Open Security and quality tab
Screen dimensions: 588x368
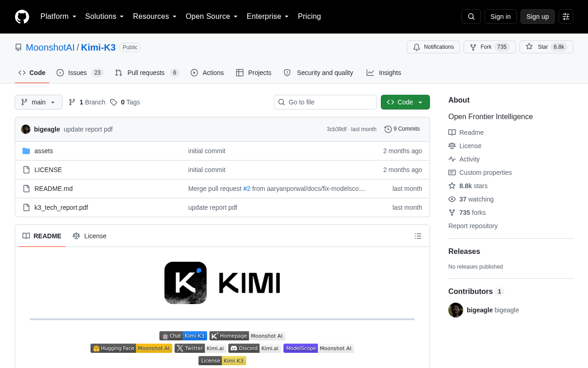point(318,73)
